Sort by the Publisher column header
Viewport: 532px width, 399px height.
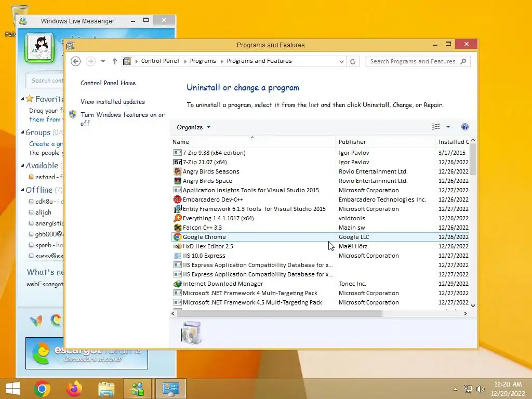385,142
